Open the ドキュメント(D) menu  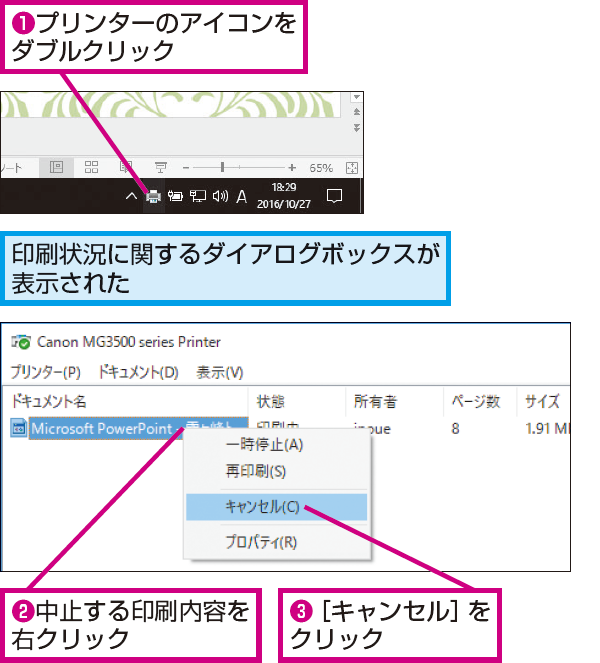coord(138,372)
